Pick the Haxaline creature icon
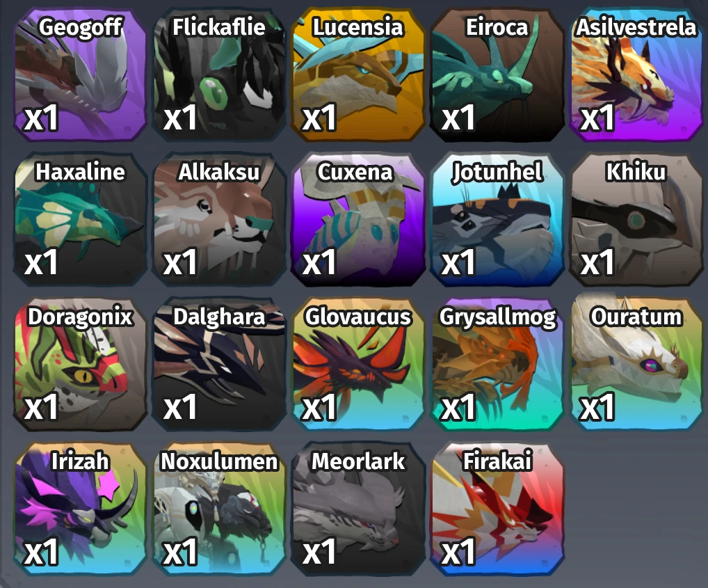This screenshot has height=588, width=708. tap(81, 219)
